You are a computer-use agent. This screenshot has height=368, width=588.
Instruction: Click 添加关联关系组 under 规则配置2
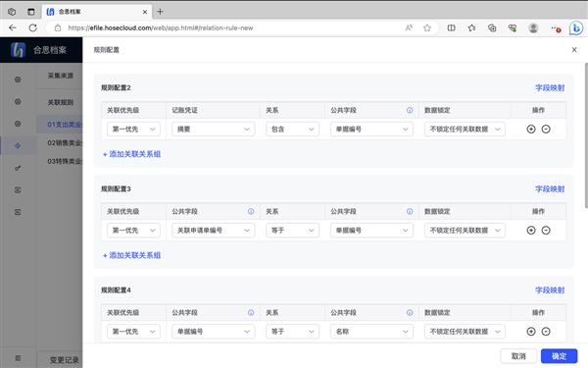point(131,154)
